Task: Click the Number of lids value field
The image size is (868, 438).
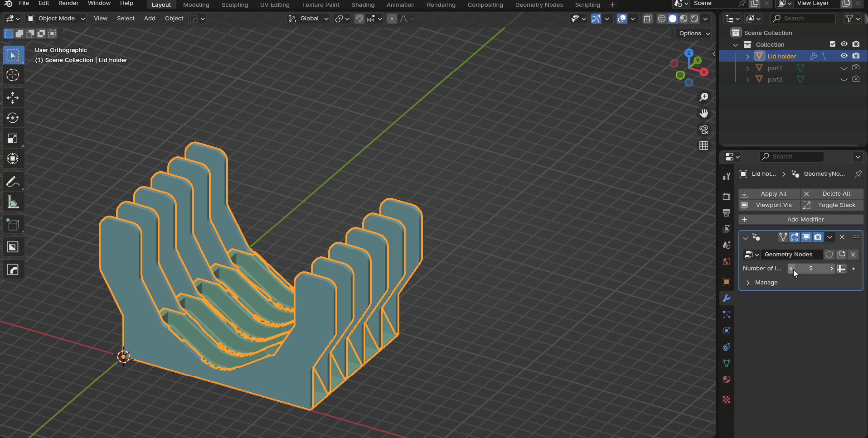Action: click(x=811, y=269)
